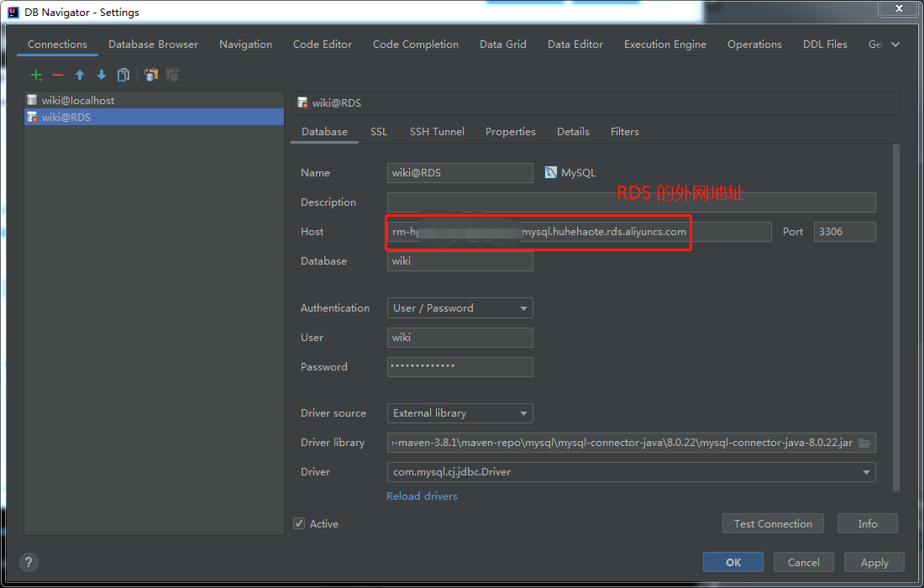Focus the Password input field
The image size is (924, 588).
point(459,367)
